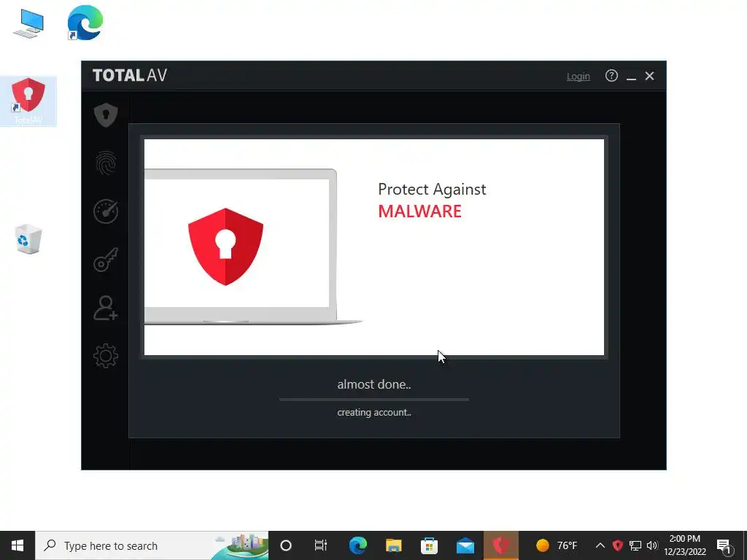The width and height of the screenshot is (747, 560).
Task: Open Cortana circle icon on taskbar
Action: 286,545
